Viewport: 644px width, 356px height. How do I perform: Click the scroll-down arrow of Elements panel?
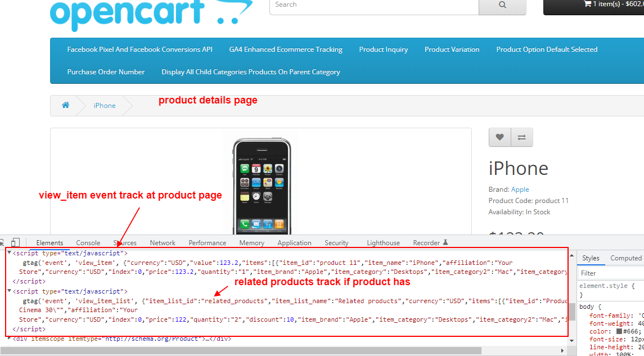tap(571, 341)
